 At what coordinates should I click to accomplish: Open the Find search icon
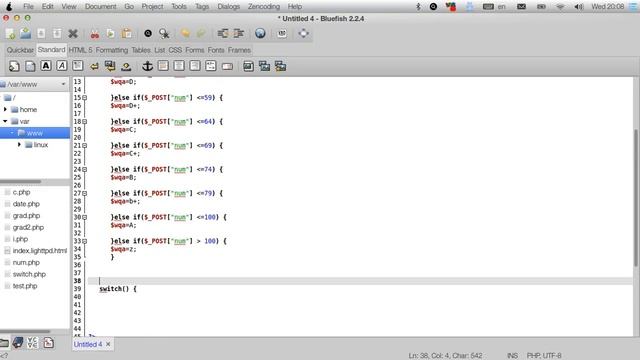(x=148, y=33)
